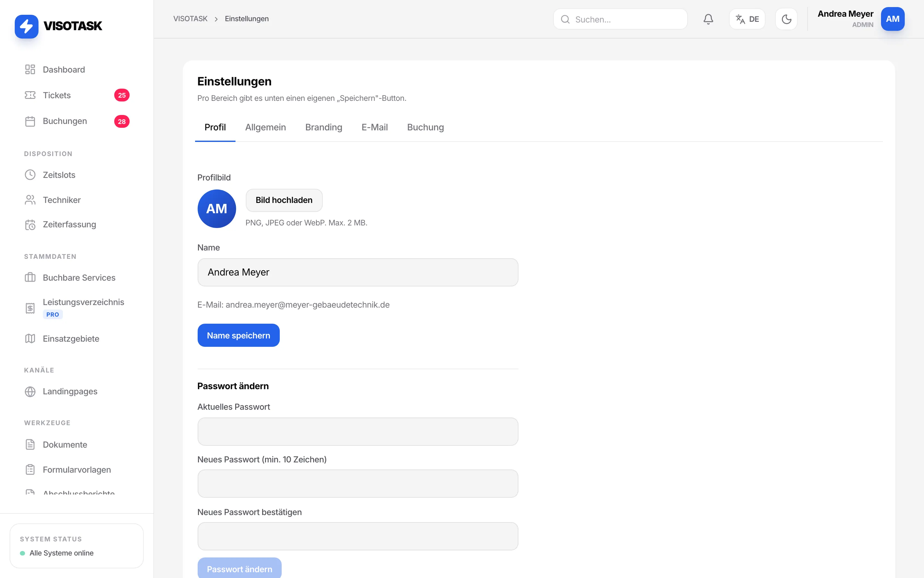The image size is (924, 578).
Task: Focus the Suchen search field
Action: pyautogui.click(x=620, y=19)
